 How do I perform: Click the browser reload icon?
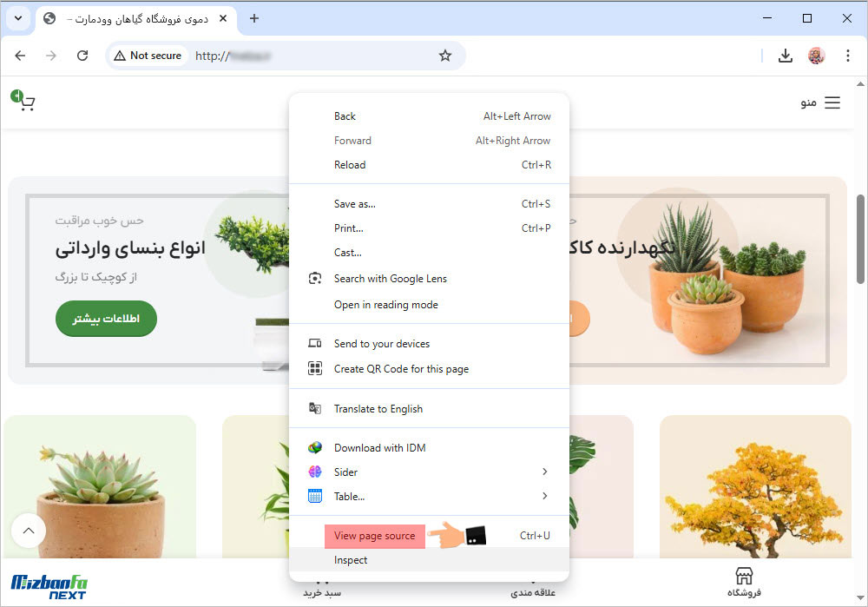tap(82, 56)
